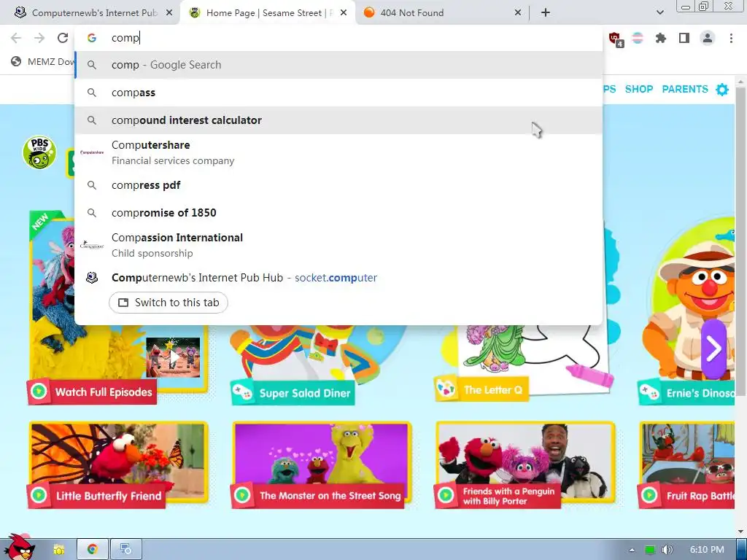Click the green tray status icon
This screenshot has width=747, height=560.
click(650, 550)
